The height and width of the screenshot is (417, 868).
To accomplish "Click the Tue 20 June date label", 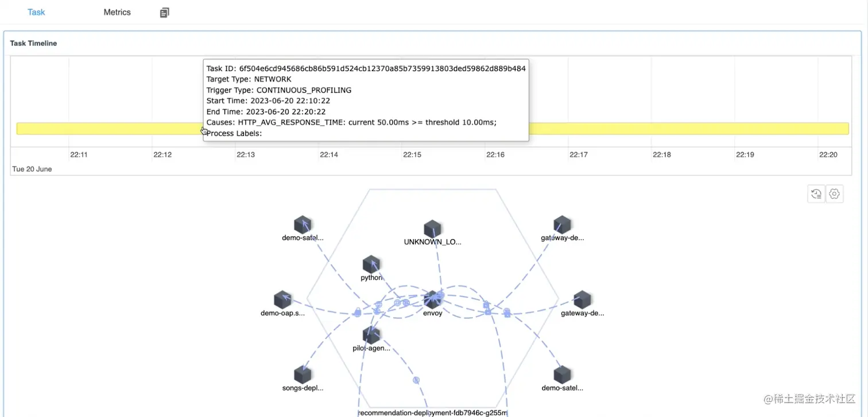I will (32, 169).
